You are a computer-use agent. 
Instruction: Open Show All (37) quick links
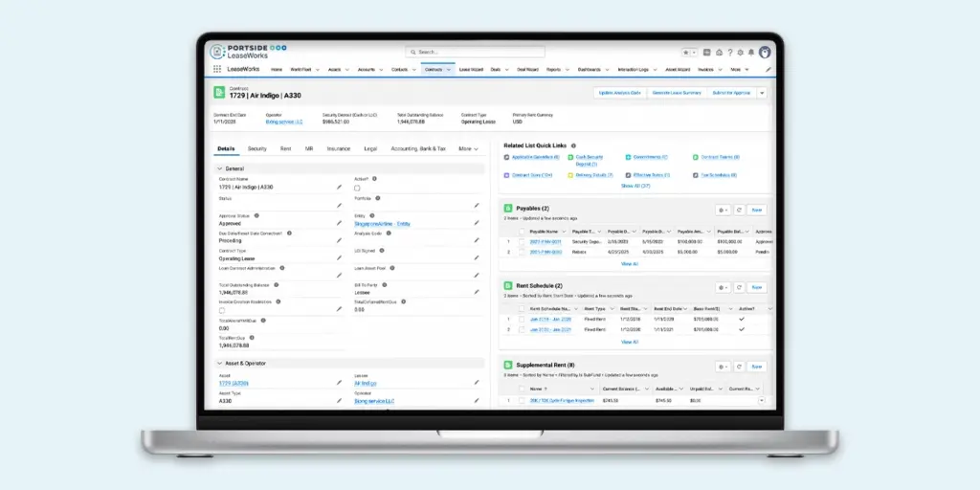(x=635, y=186)
